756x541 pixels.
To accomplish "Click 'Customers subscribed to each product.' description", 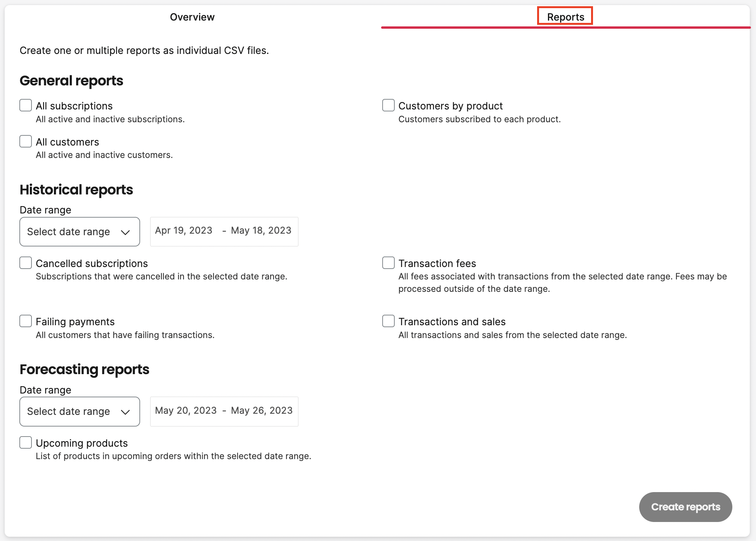I will click(x=480, y=119).
